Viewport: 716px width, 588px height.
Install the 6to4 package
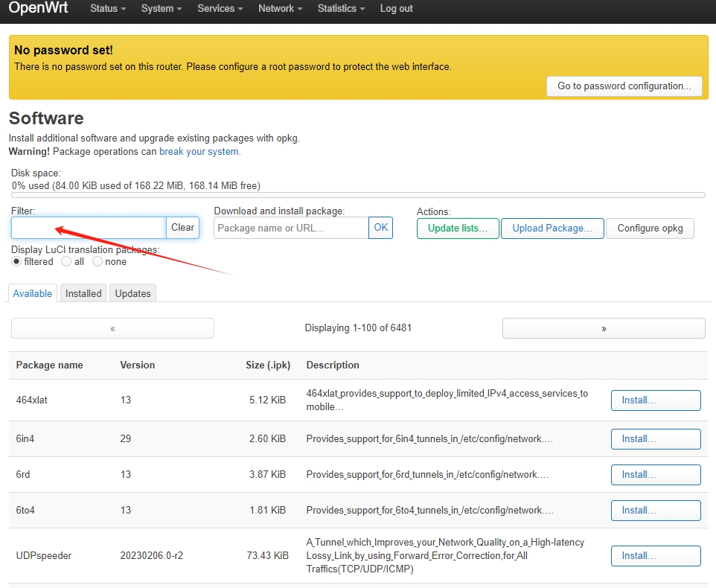pyautogui.click(x=656, y=511)
